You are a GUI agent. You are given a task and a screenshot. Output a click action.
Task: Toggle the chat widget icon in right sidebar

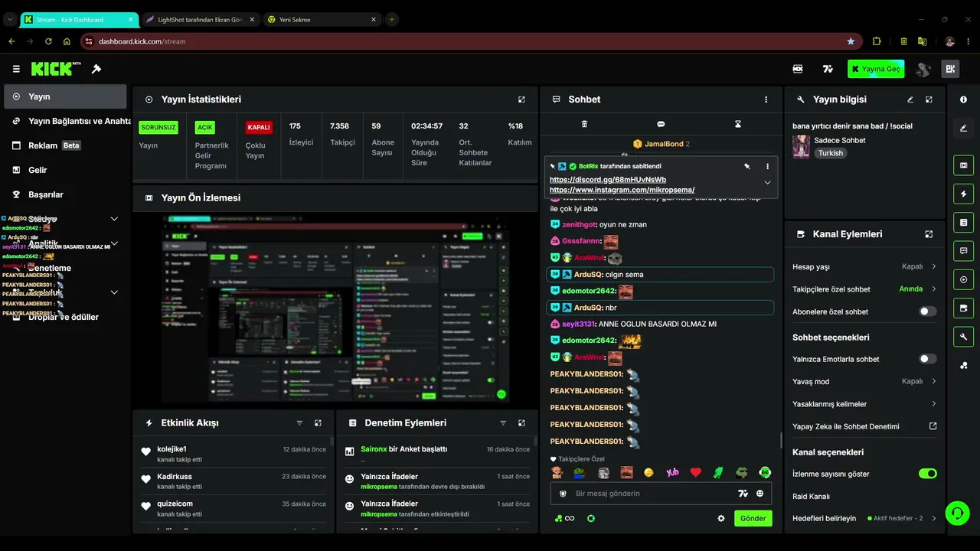tap(963, 250)
